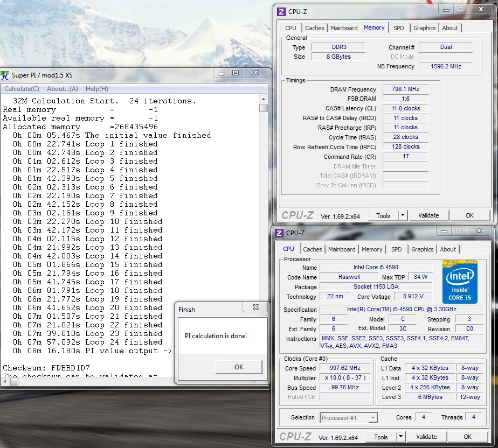Click Package value Socket 1150 LGA
This screenshot has height=448, width=498.
(x=376, y=286)
